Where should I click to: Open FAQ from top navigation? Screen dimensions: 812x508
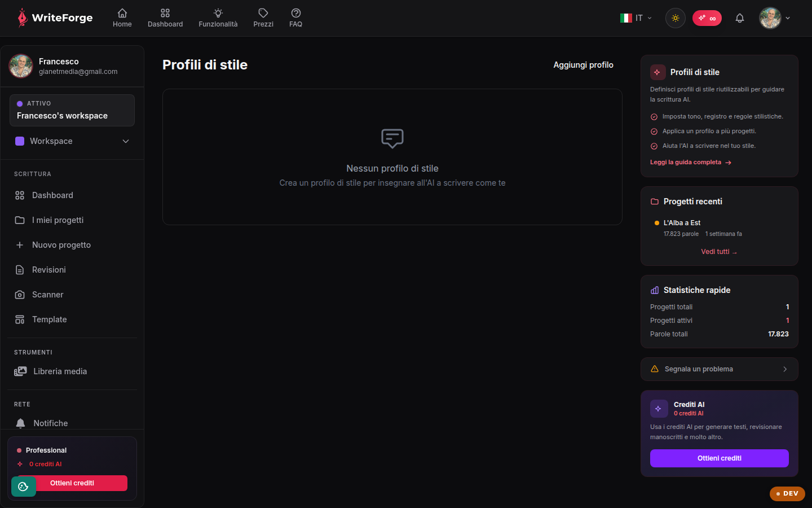(x=295, y=18)
